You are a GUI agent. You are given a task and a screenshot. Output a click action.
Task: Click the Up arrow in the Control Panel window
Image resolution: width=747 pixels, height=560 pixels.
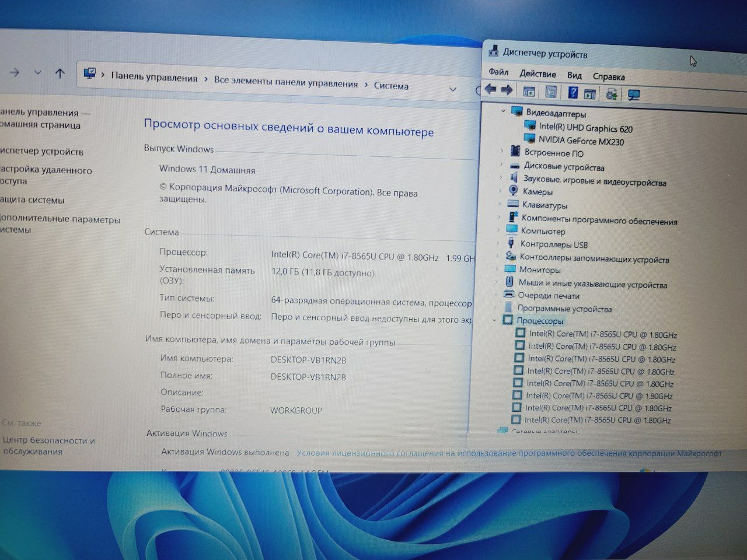[x=60, y=73]
